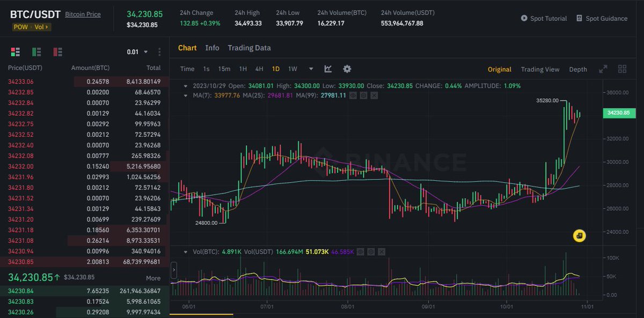This screenshot has height=318, width=644.
Task: Select the 1D interval
Action: coord(276,69)
